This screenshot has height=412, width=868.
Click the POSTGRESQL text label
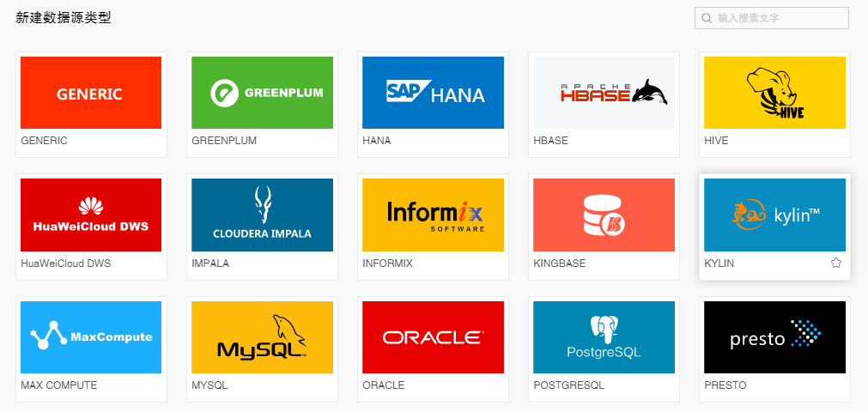569,385
